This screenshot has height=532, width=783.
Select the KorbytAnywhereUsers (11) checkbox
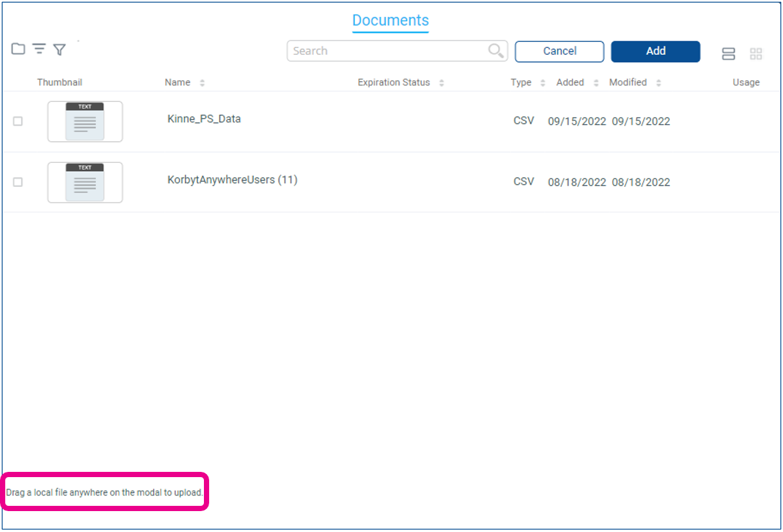pyautogui.click(x=18, y=182)
